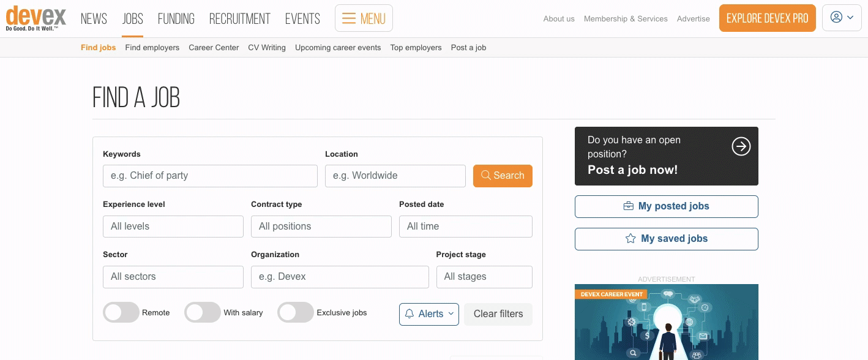Screen dimensions: 868x360
Task: Open the Posted date All time dropdown
Action: tap(466, 227)
